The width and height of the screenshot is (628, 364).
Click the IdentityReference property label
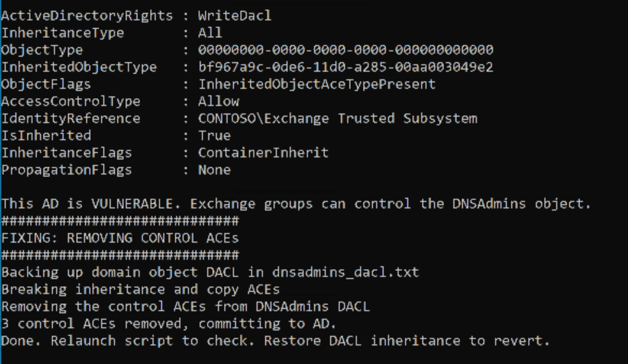coord(71,119)
